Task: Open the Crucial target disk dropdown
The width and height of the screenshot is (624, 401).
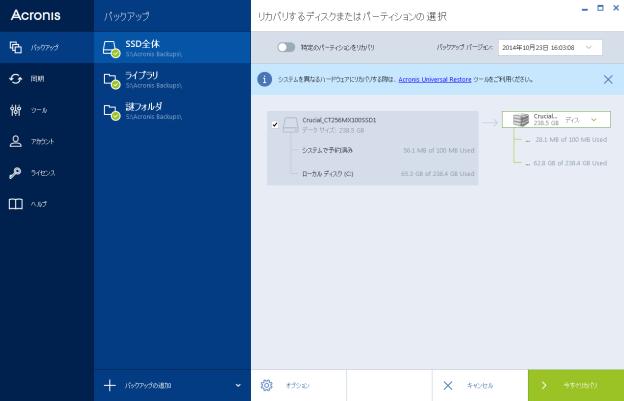Action: point(556,119)
